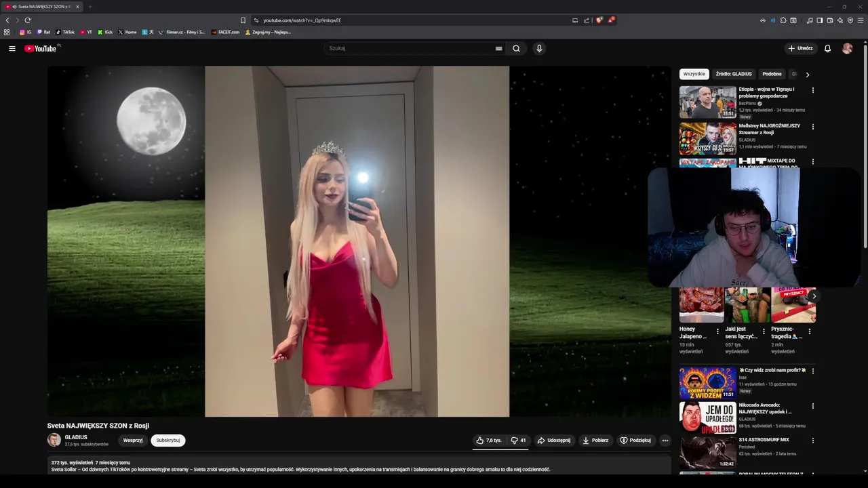This screenshot has width=868, height=488.
Task: Open a new browser tab
Action: pyautogui.click(x=90, y=7)
